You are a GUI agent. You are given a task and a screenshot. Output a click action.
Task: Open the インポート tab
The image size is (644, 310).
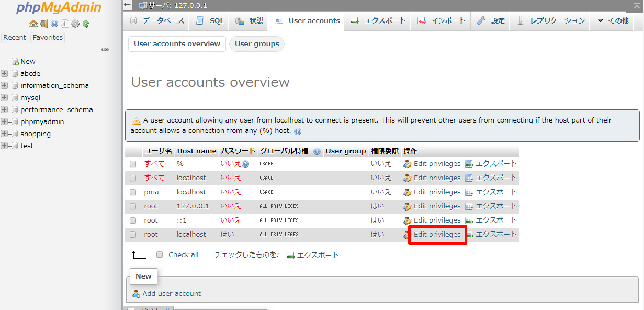pyautogui.click(x=442, y=21)
